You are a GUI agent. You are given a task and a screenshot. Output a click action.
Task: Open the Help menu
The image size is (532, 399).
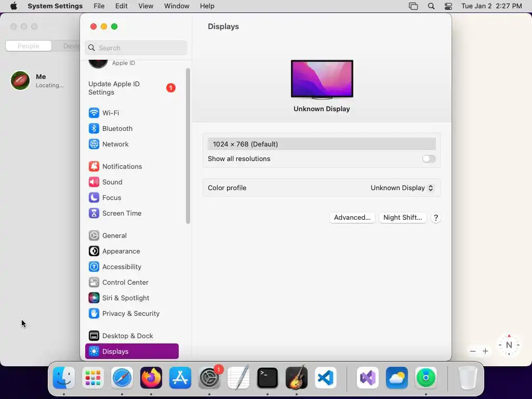point(207,6)
